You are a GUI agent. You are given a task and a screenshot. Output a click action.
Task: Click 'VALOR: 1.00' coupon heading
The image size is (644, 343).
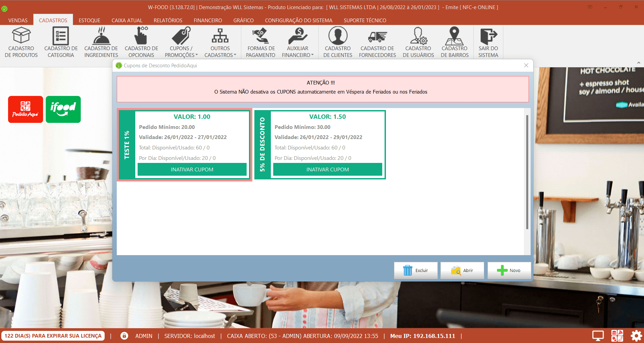coord(192,117)
